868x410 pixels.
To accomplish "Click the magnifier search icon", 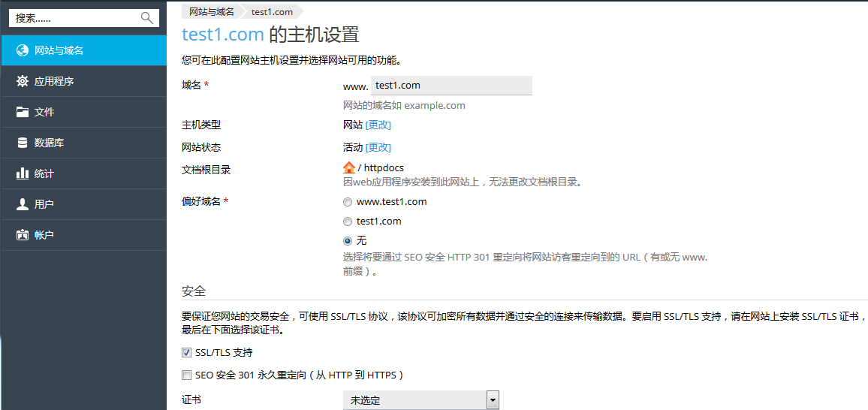I will pyautogui.click(x=146, y=18).
